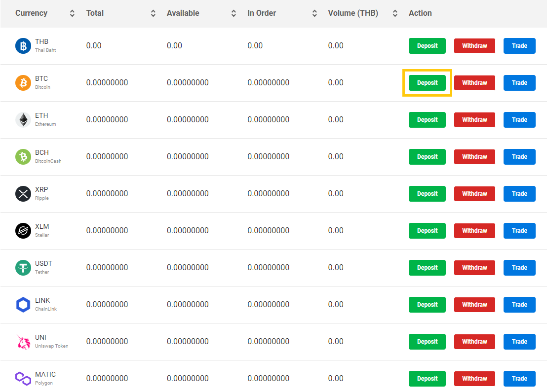This screenshot has width=547, height=392.
Task: Deposit Ripple (XRP)
Action: point(427,194)
